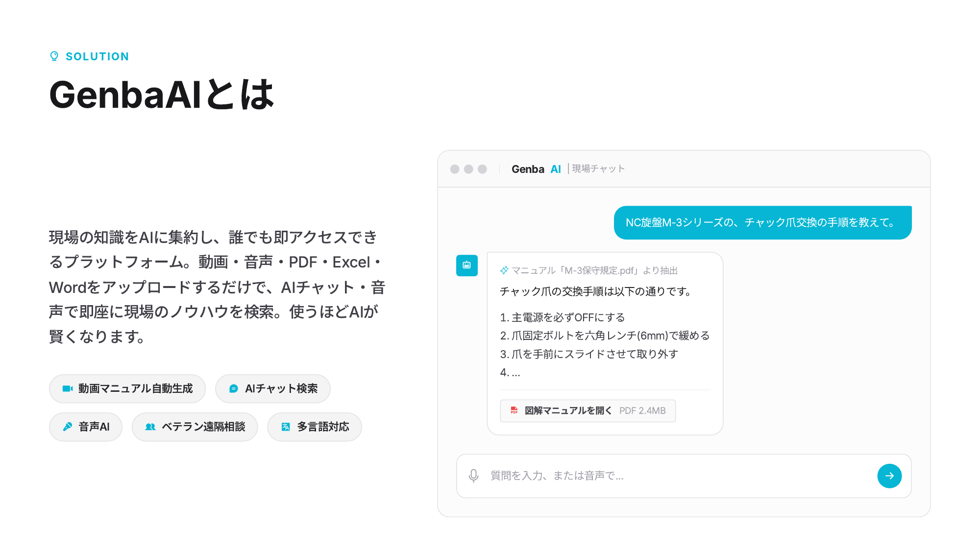Select the 多言語対応 tag
Image resolution: width=980 pixels, height=551 pixels.
[x=315, y=427]
